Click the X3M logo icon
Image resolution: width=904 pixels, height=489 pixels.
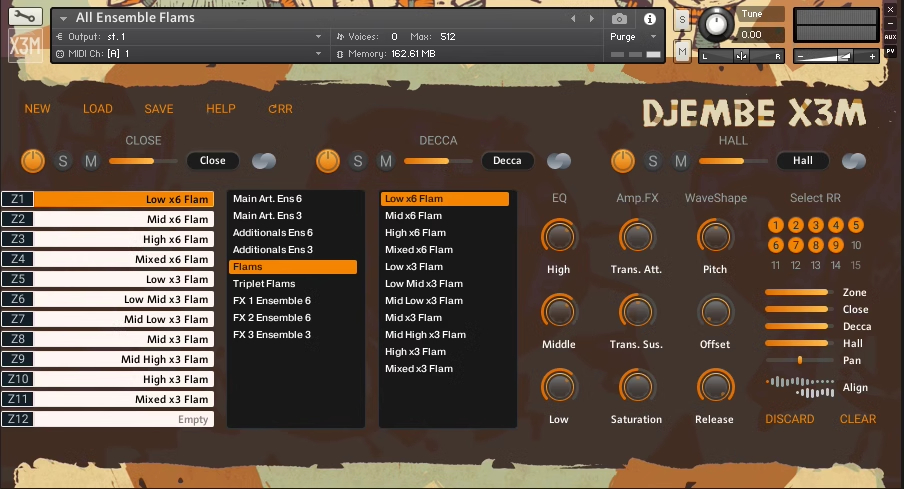(x=25, y=44)
